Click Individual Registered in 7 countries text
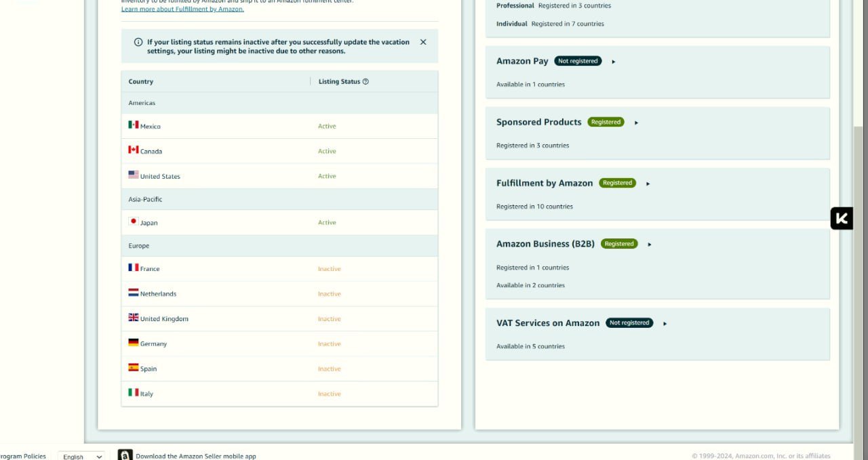Screen dimensions: 868x460 pos(550,24)
